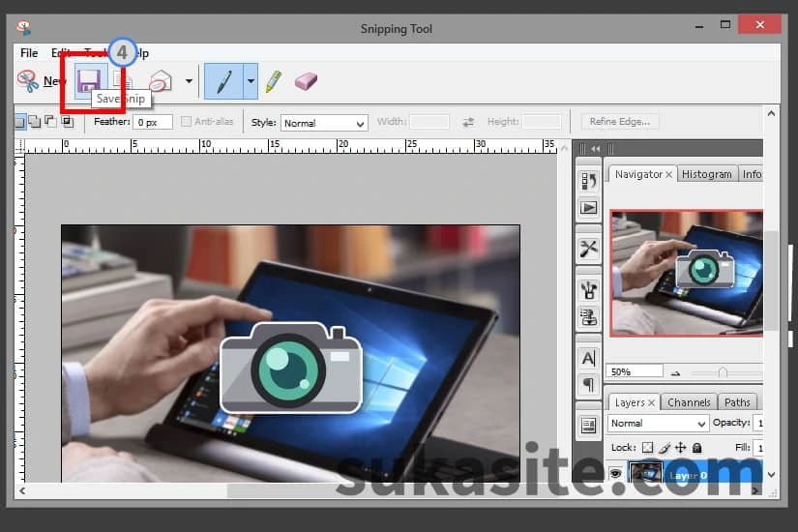Open the Actions play icon panel
This screenshot has height=532, width=798.
point(589,208)
